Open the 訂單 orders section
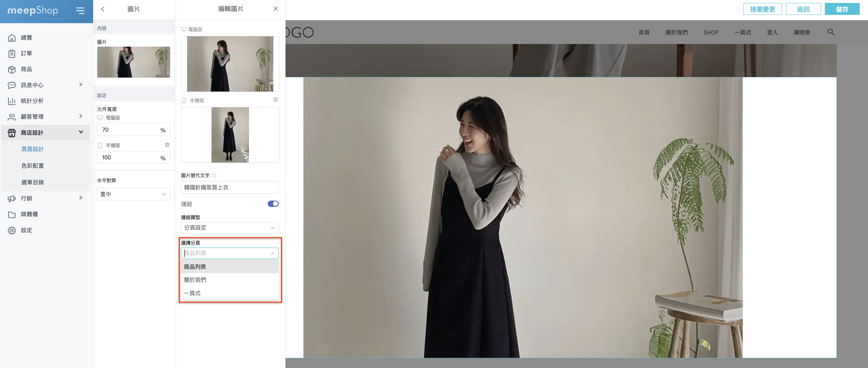This screenshot has height=368, width=868. pos(26,53)
